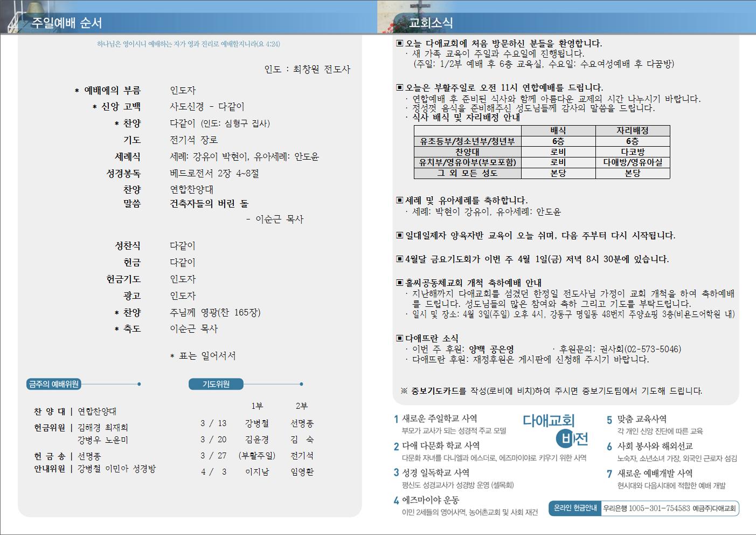Click the square bullet beside 세례 및 유아세례 announcement
The image size is (756, 535).
(399, 200)
